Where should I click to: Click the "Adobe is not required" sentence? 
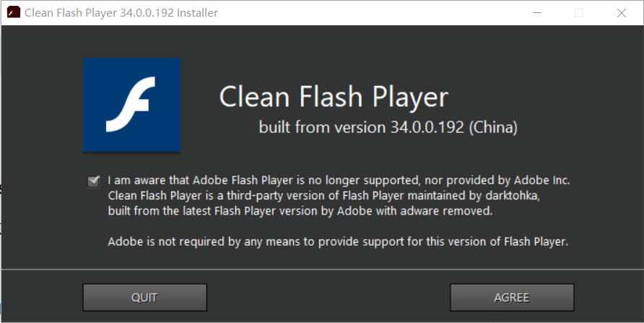tap(338, 241)
